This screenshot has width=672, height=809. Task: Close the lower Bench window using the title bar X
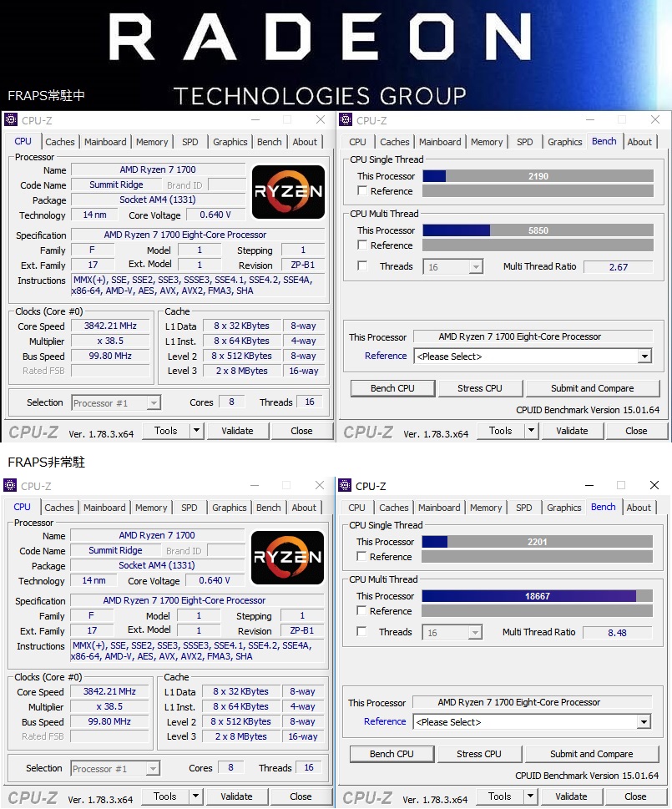653,486
